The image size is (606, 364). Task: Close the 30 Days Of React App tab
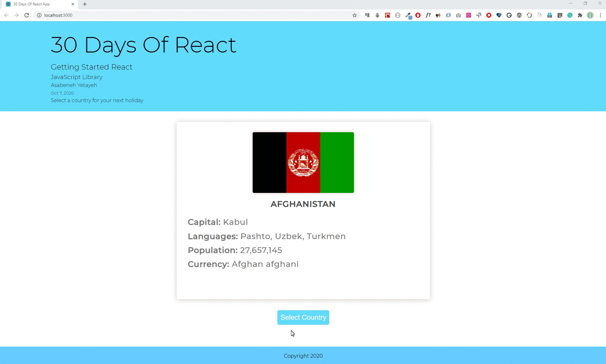coord(73,4)
